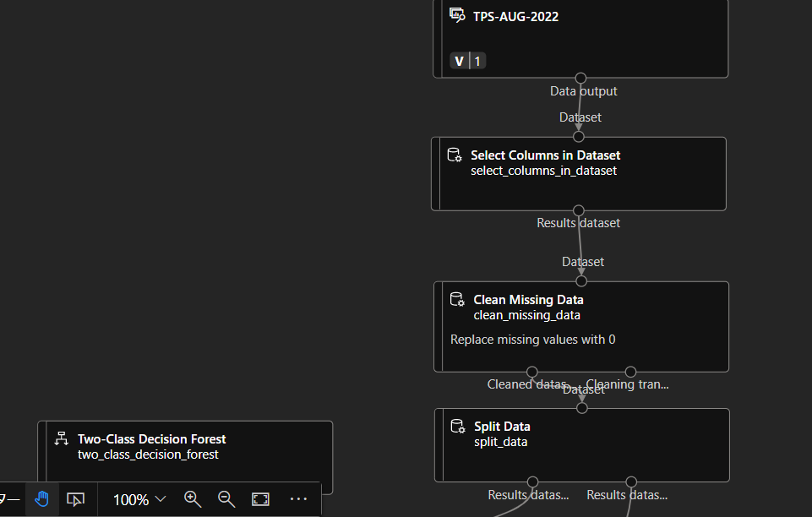Click the Results dataset port under Select Columns

[579, 210]
